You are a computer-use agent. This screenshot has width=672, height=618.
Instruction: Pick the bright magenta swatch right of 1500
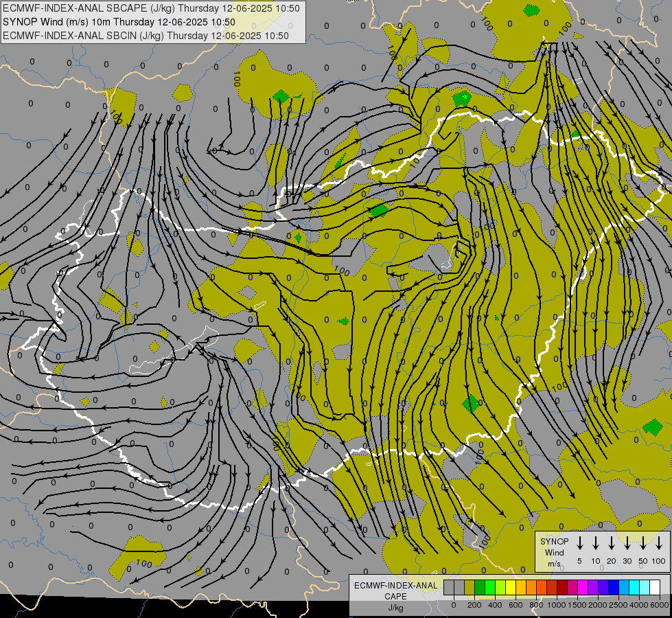(x=583, y=587)
